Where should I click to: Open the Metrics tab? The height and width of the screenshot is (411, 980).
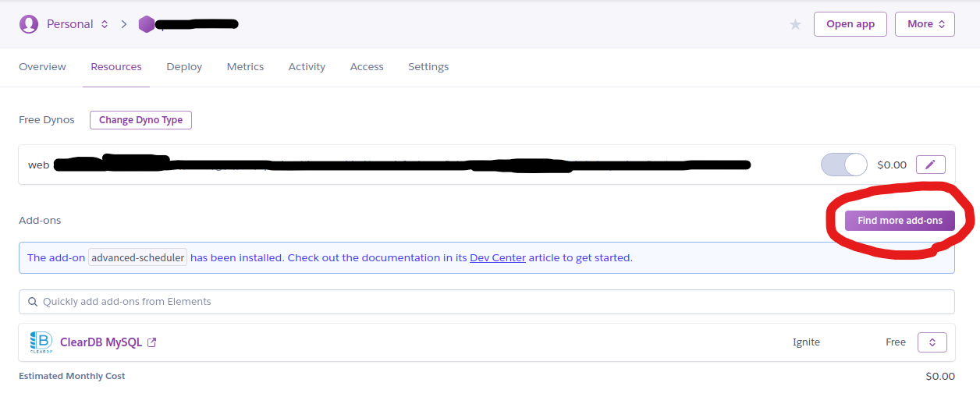click(x=245, y=67)
